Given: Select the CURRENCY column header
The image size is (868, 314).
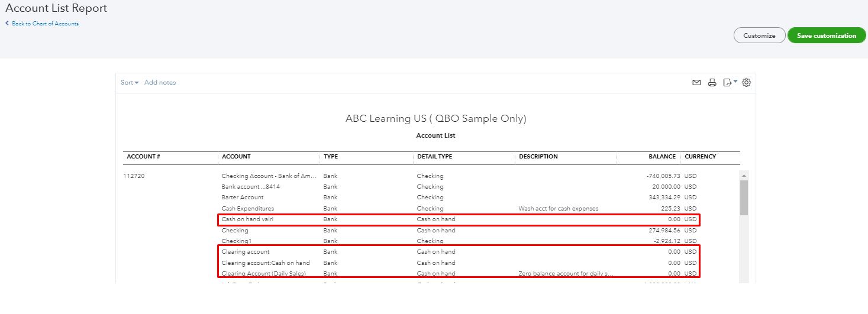Looking at the screenshot, I should [x=701, y=157].
